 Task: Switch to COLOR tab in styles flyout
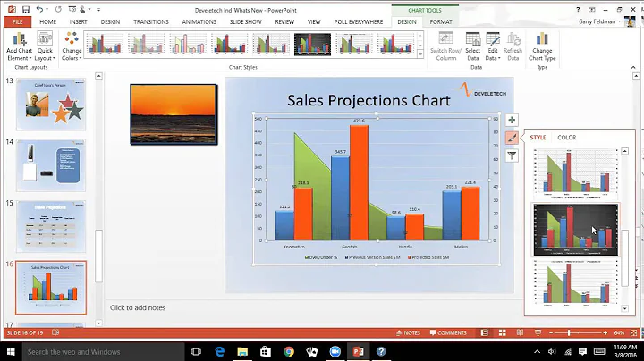point(567,138)
